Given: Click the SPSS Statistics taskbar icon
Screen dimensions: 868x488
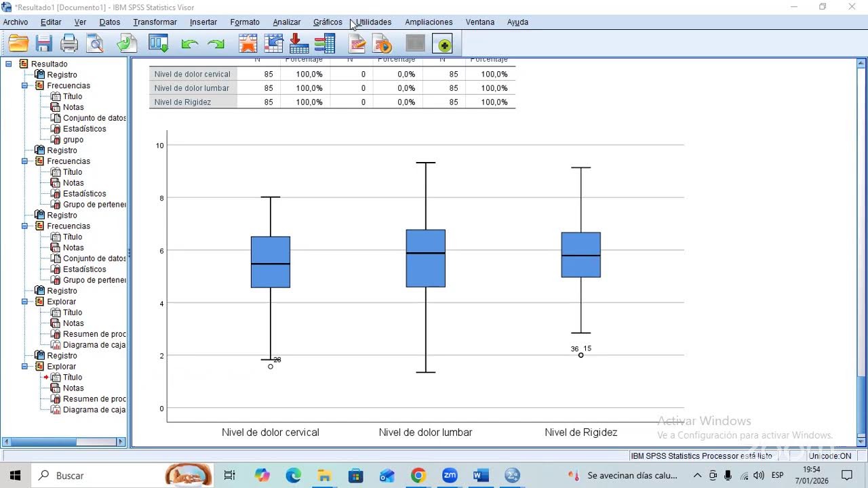Looking at the screenshot, I should tap(512, 476).
